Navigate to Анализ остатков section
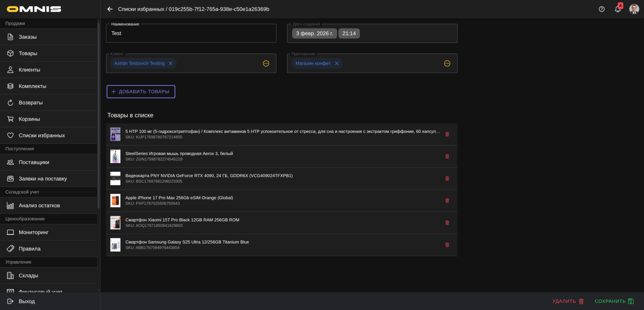Screen dimensions: 644x310 (x=39, y=205)
